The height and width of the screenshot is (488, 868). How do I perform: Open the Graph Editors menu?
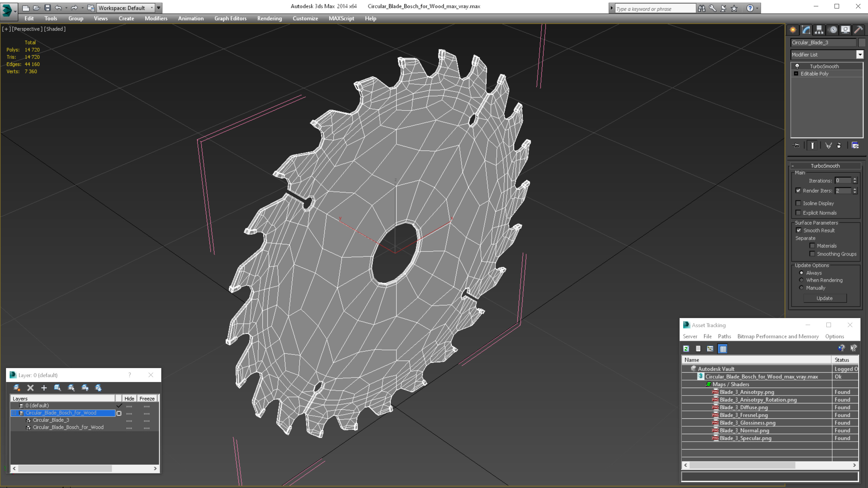(230, 18)
